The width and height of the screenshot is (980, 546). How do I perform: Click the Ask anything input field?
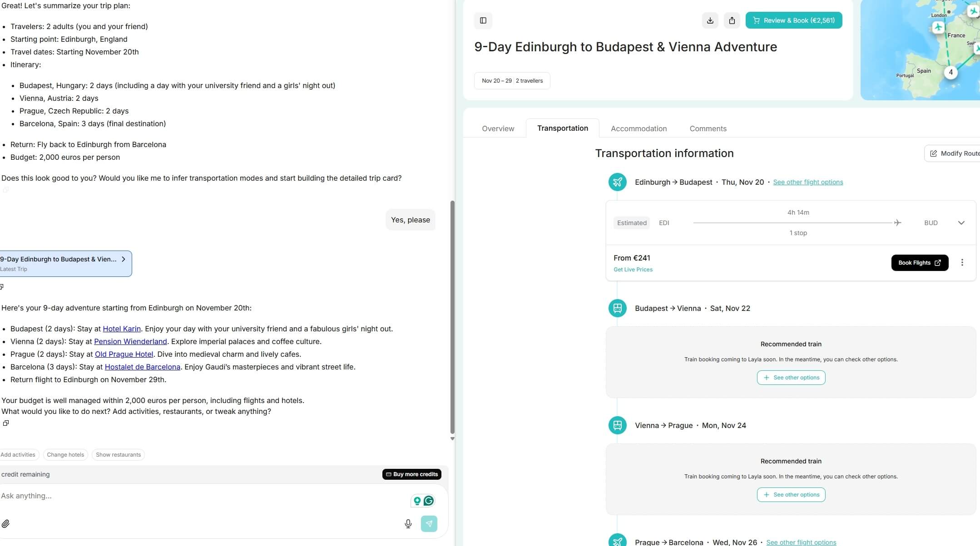point(200,496)
